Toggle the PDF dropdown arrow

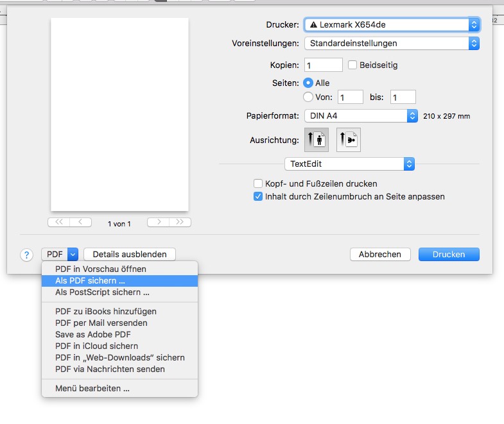click(x=73, y=255)
